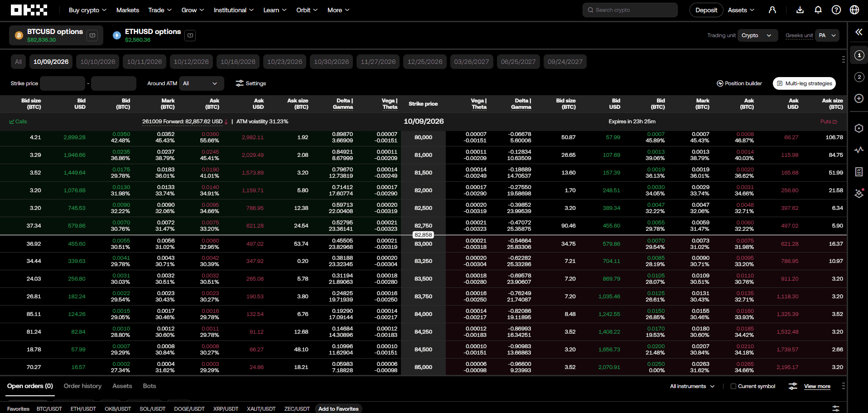The height and width of the screenshot is (413, 868).
Task: Open Greeks unit PA dropdown
Action: [827, 35]
